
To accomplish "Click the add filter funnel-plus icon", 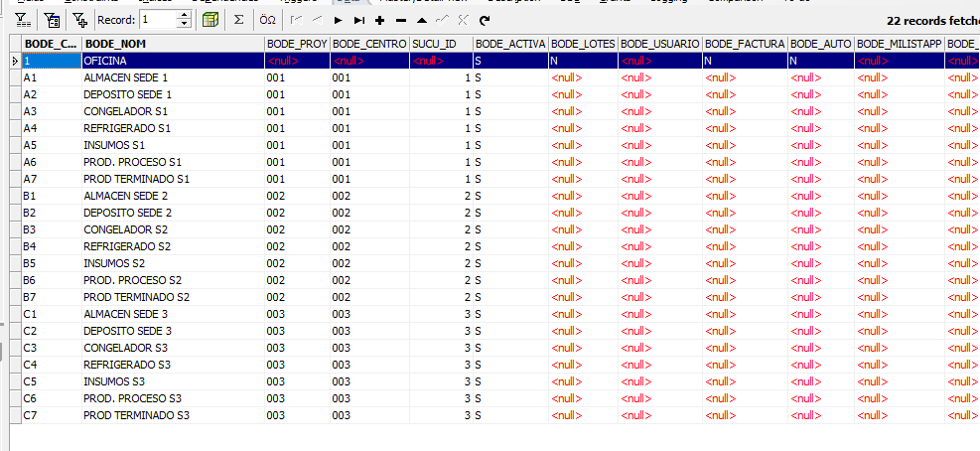I will (80, 20).
